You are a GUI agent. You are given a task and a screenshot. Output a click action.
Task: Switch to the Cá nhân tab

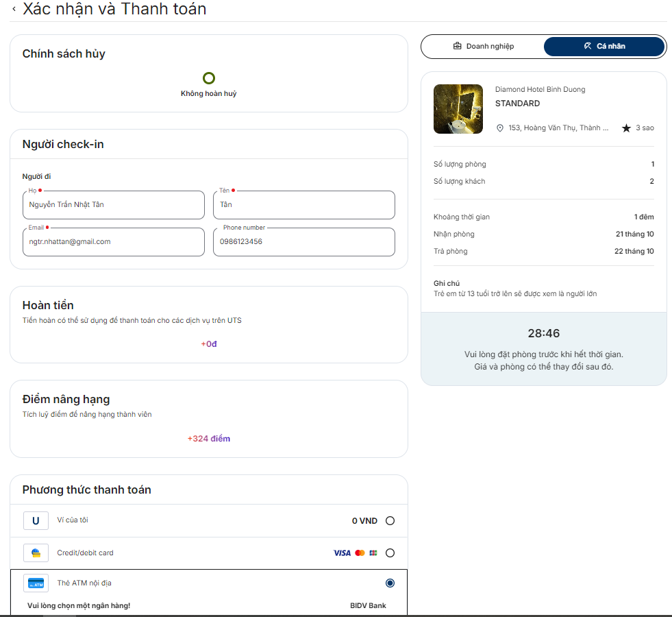tap(603, 47)
